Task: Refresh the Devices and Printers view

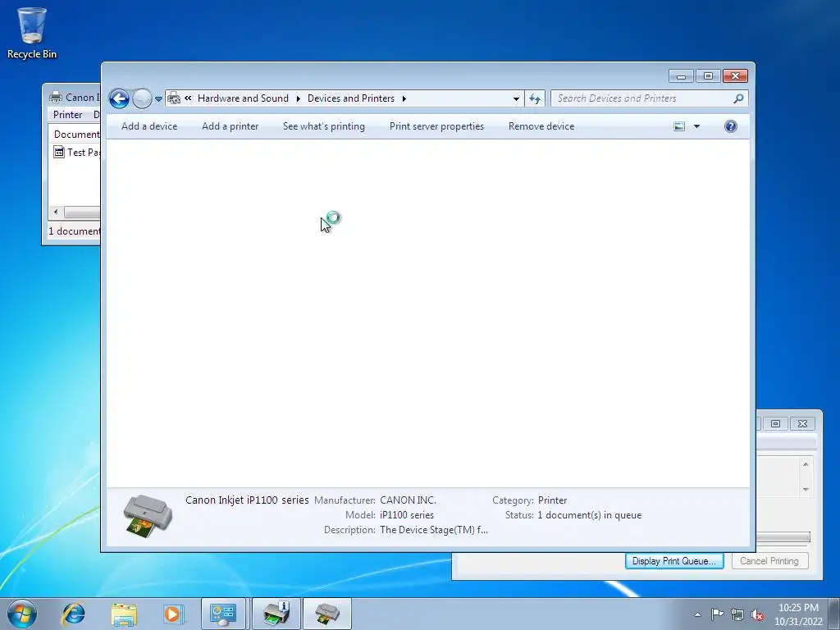Action: (x=535, y=98)
